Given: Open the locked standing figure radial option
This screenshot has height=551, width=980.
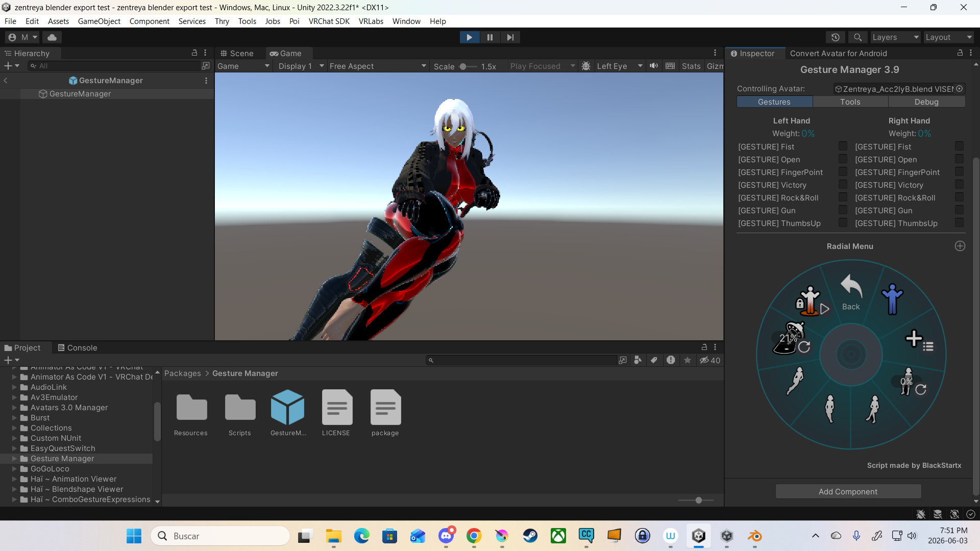Looking at the screenshot, I should tap(812, 300).
